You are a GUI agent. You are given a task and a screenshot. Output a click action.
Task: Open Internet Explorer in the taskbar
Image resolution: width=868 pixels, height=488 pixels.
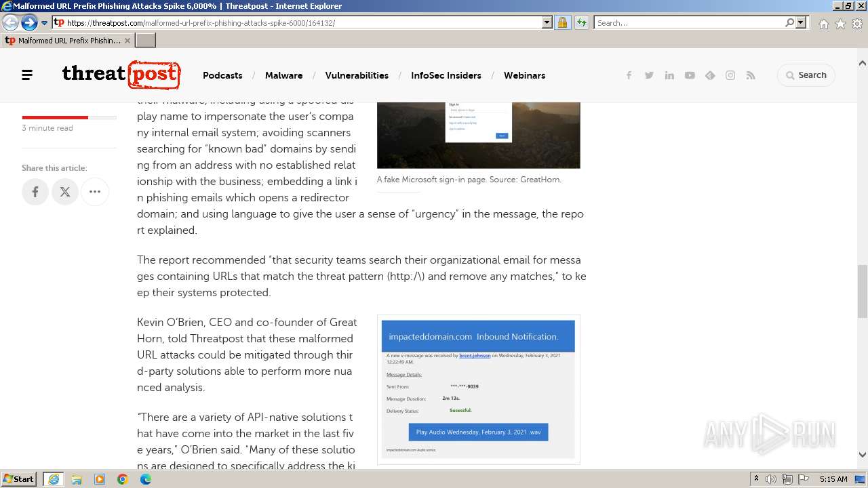54,479
